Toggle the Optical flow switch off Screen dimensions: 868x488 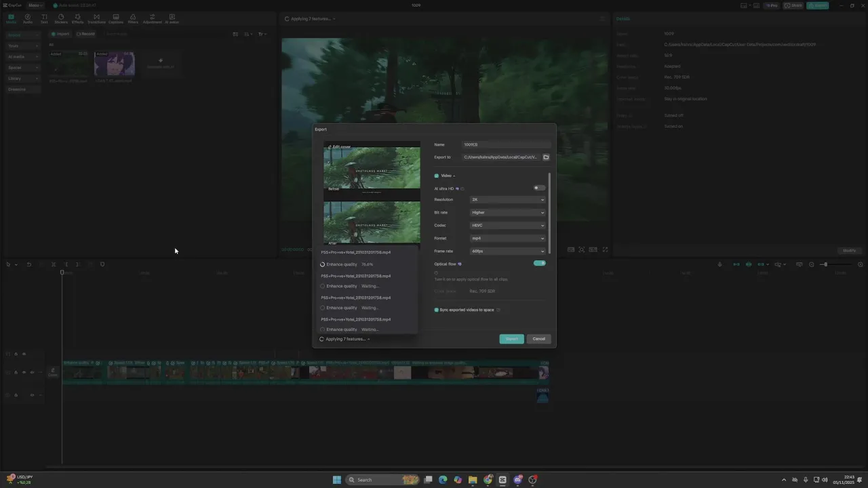(x=540, y=263)
